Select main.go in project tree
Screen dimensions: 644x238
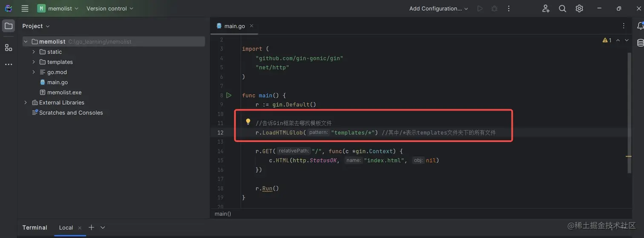[57, 82]
